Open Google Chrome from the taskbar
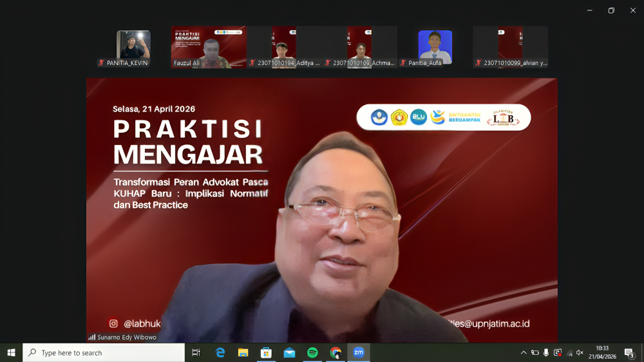The width and height of the screenshot is (644, 362). tap(336, 352)
